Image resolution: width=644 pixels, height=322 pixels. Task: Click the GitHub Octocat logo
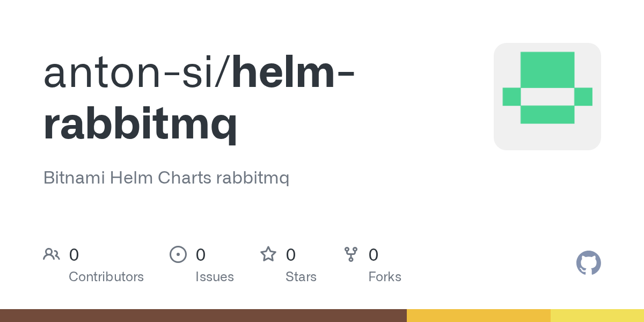589,263
